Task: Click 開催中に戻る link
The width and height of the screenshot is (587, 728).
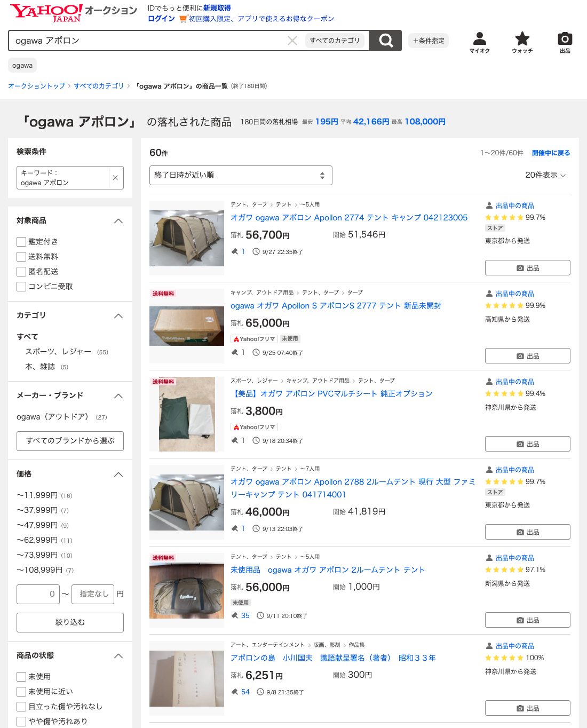Action: 551,153
